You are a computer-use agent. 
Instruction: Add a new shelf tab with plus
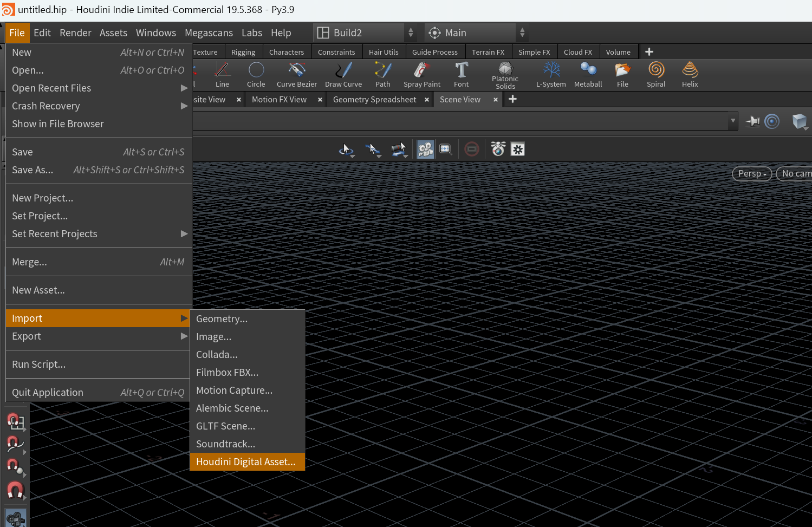point(649,52)
